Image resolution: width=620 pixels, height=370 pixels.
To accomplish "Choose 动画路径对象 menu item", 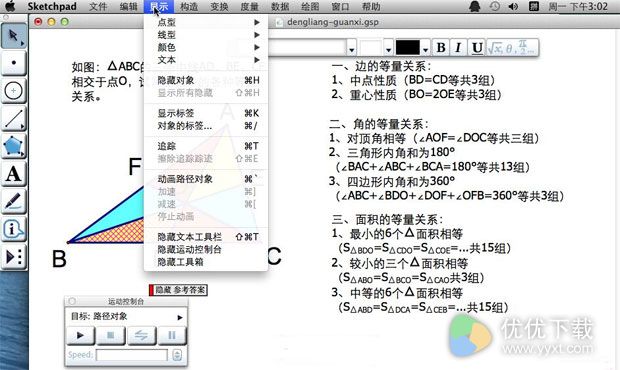I will coord(206,179).
